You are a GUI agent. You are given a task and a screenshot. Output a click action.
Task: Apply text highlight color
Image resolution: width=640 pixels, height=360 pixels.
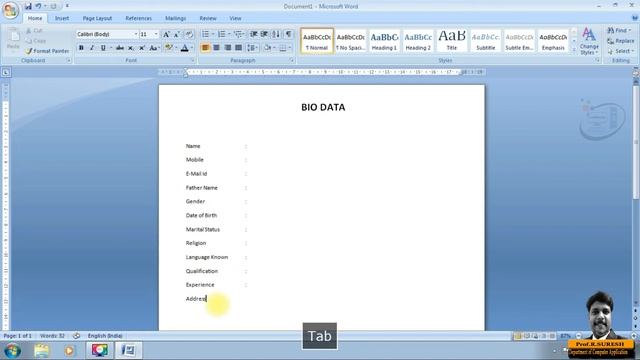(168, 48)
